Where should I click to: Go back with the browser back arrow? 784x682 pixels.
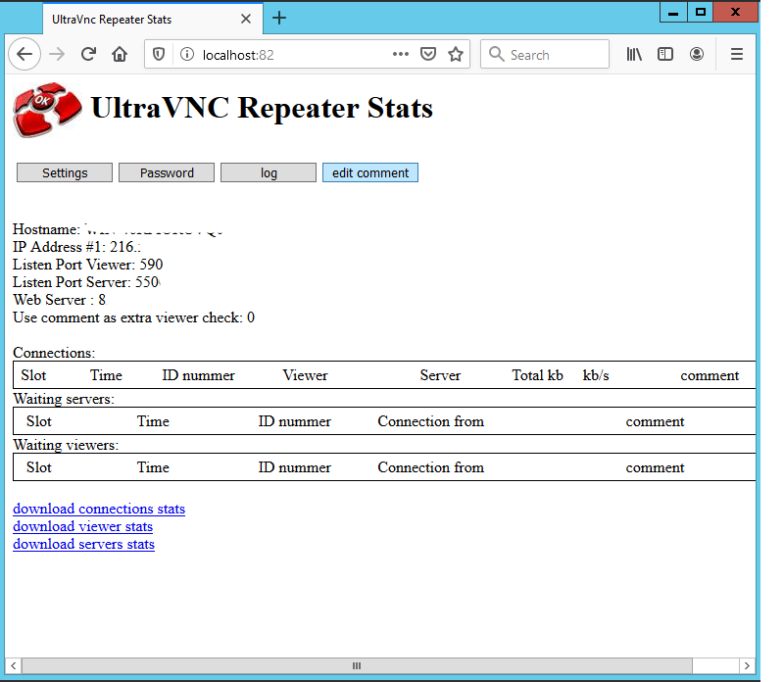tap(24, 54)
